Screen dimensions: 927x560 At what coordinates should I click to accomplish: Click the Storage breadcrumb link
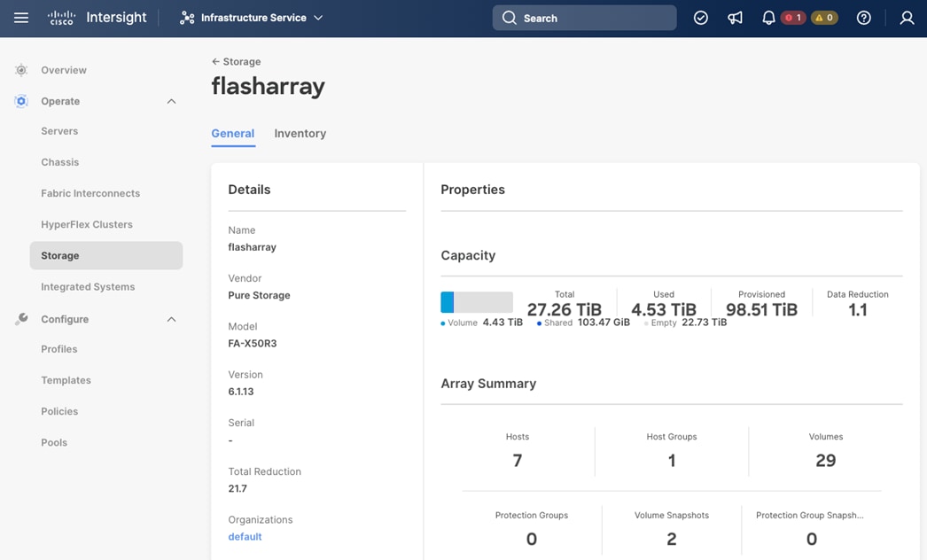coord(242,61)
